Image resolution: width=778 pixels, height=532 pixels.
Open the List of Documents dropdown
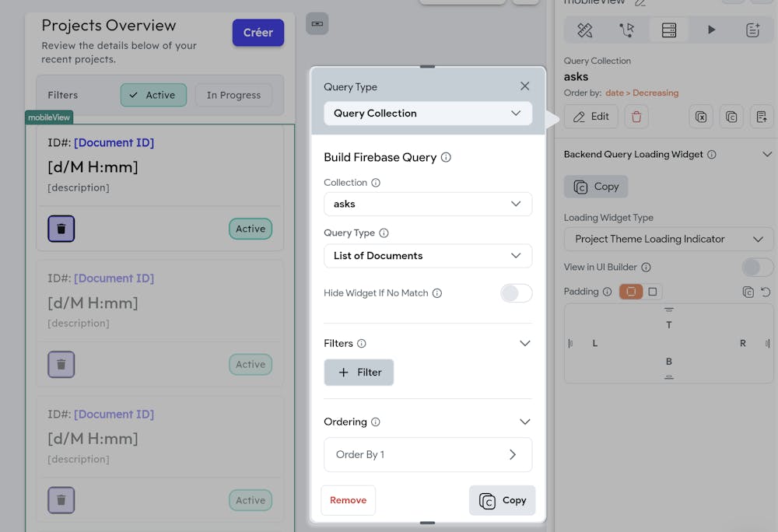coord(428,256)
